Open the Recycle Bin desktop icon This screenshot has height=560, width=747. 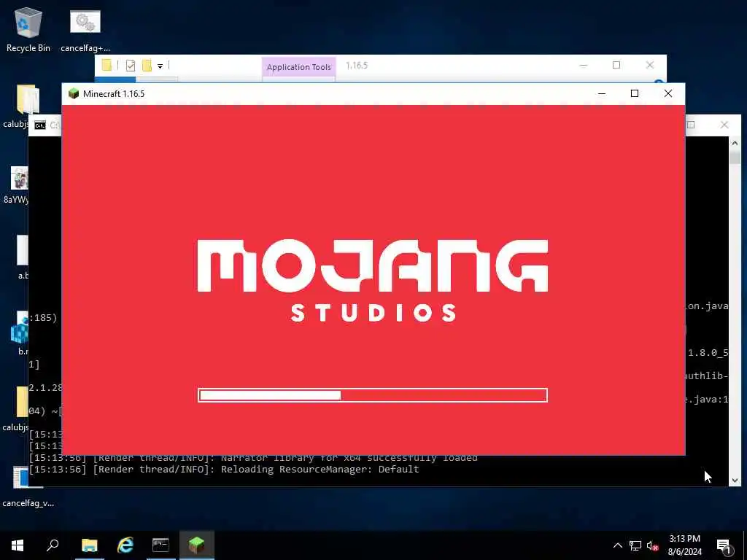[x=28, y=29]
